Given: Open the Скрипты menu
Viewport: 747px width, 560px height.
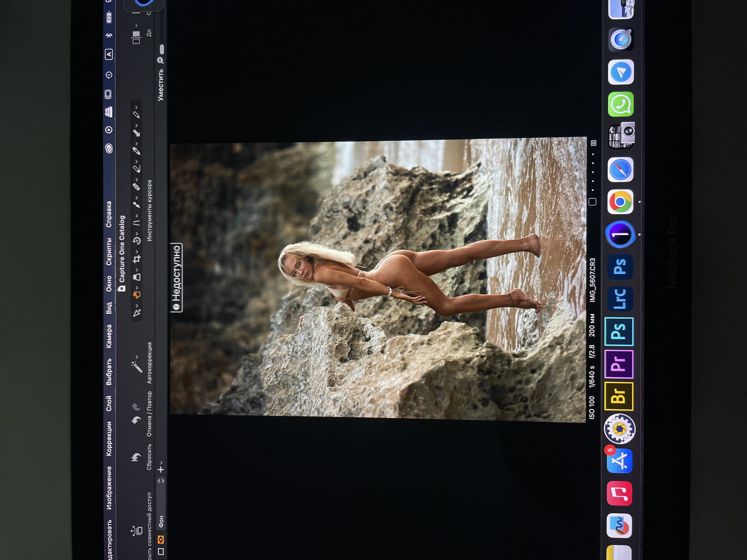Looking at the screenshot, I should click(109, 252).
